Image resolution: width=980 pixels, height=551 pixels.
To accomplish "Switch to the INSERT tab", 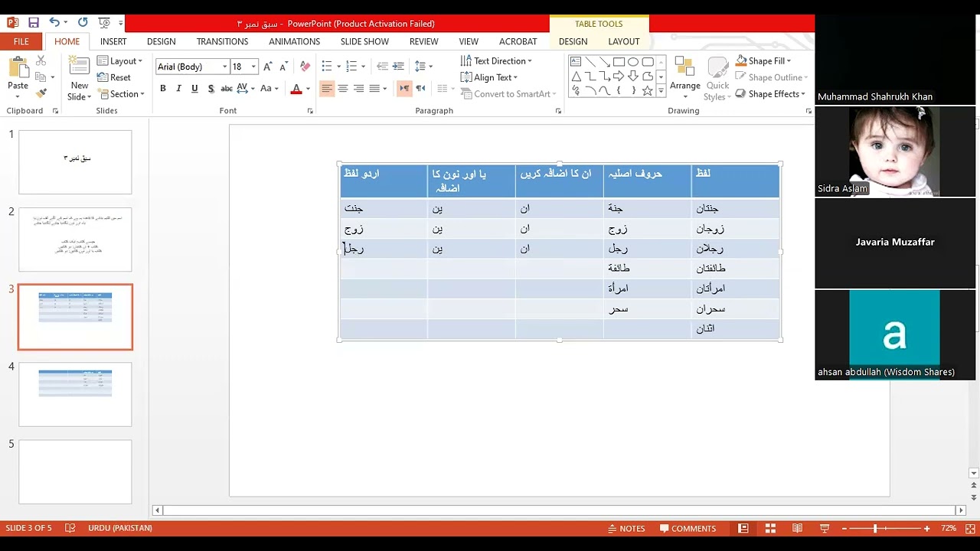I will [x=113, y=42].
